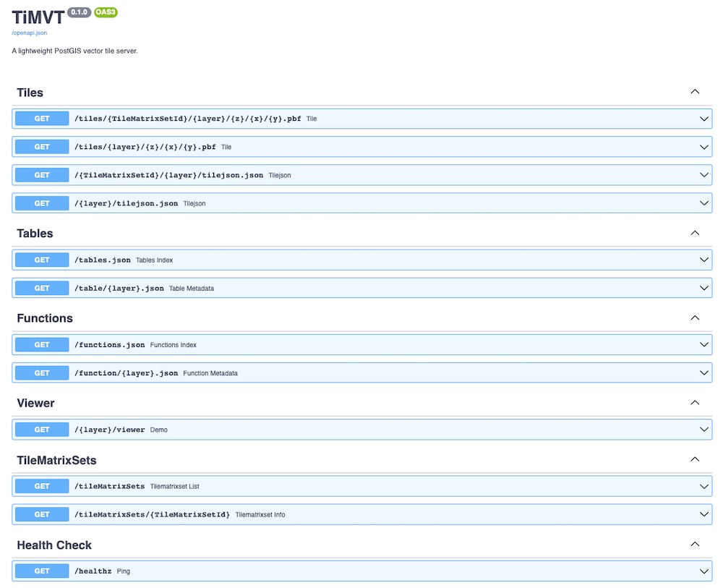This screenshot has height=588, width=723.
Task: Click the 0.1.0 version badge
Action: (80, 12)
